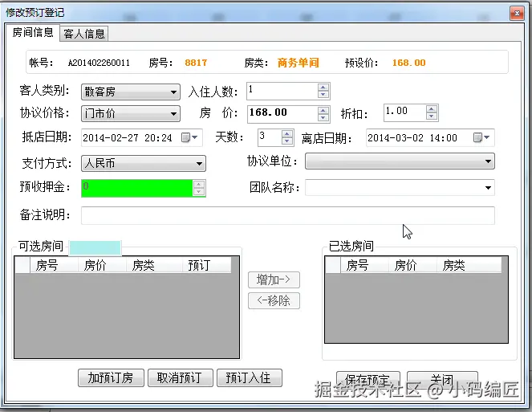Click 房类 column header in 已选房间 table

[469, 265]
